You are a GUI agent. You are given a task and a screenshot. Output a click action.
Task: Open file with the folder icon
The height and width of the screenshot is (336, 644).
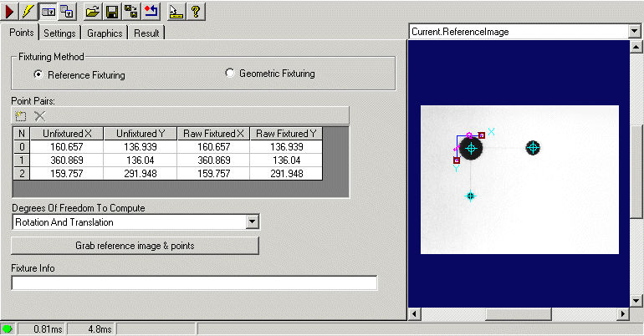pyautogui.click(x=94, y=11)
